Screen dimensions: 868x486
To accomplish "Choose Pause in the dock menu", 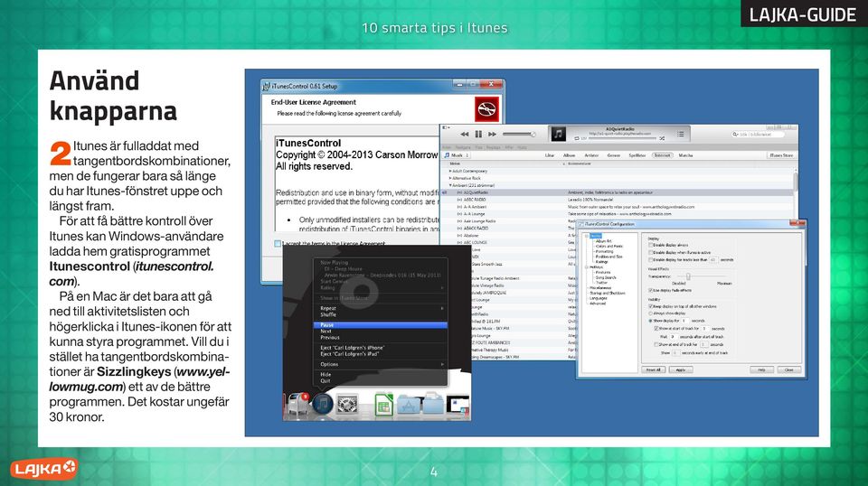I will [381, 325].
